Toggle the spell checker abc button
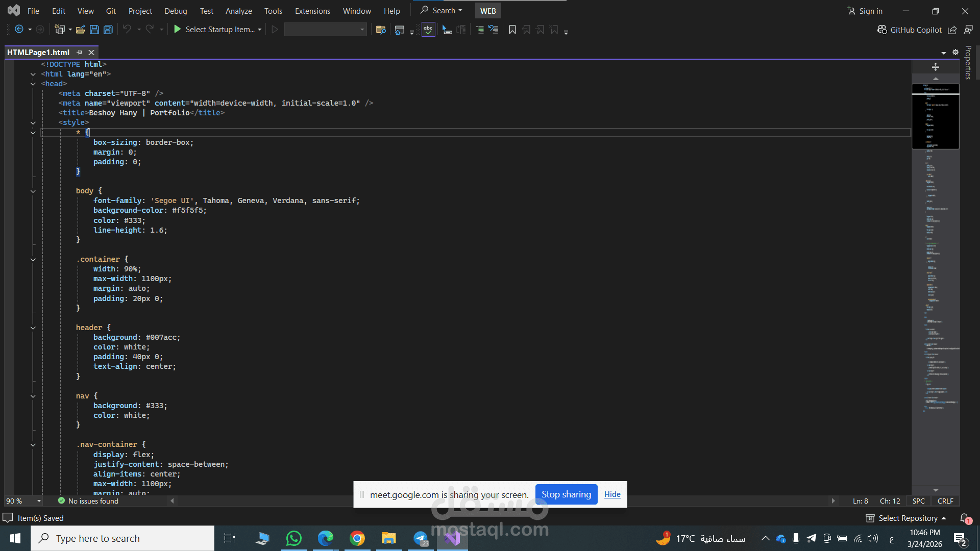 [428, 30]
